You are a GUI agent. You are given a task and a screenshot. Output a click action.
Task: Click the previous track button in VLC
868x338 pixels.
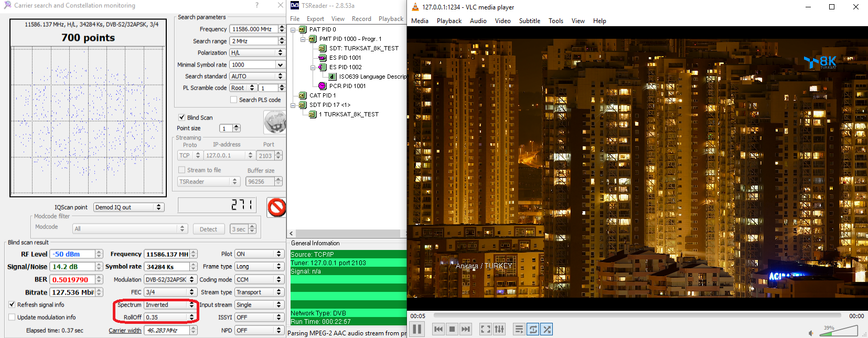point(438,329)
